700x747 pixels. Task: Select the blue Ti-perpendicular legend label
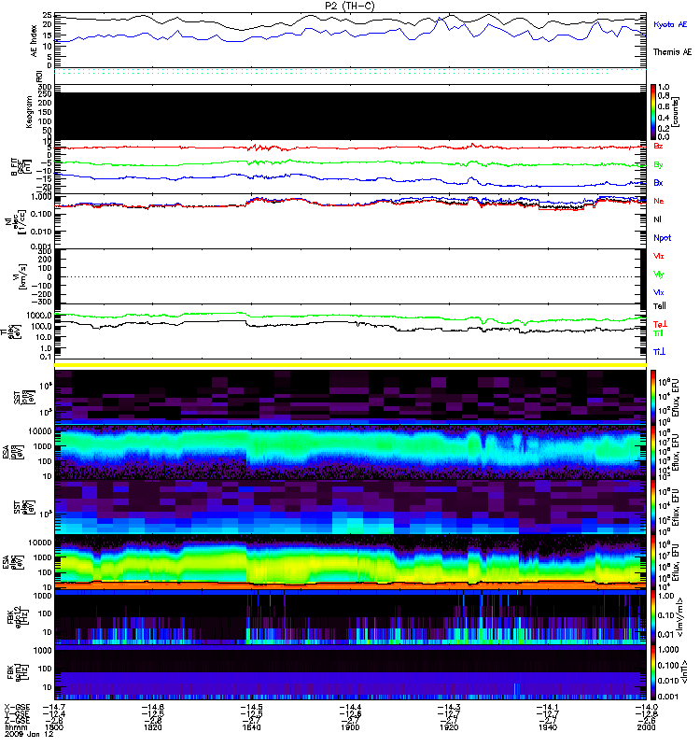tap(659, 352)
